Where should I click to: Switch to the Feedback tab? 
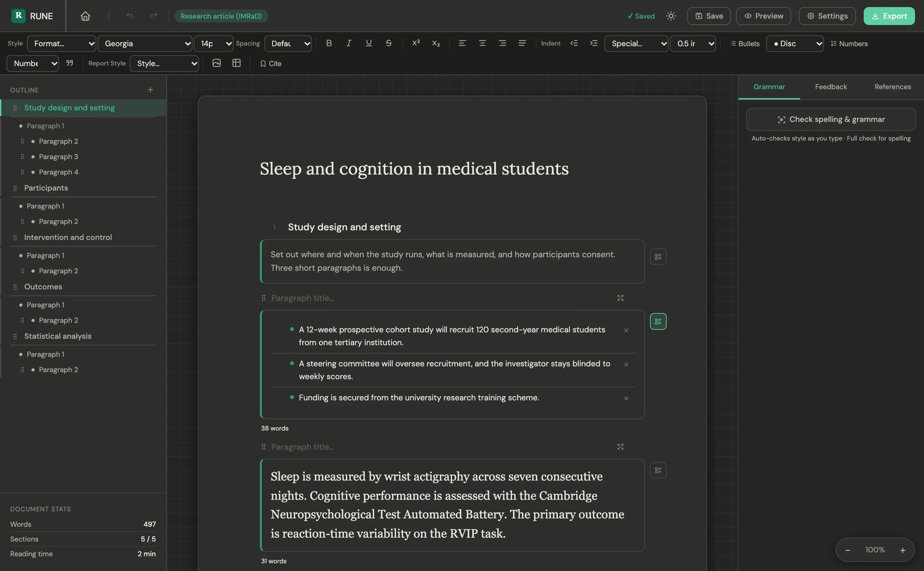pos(831,87)
